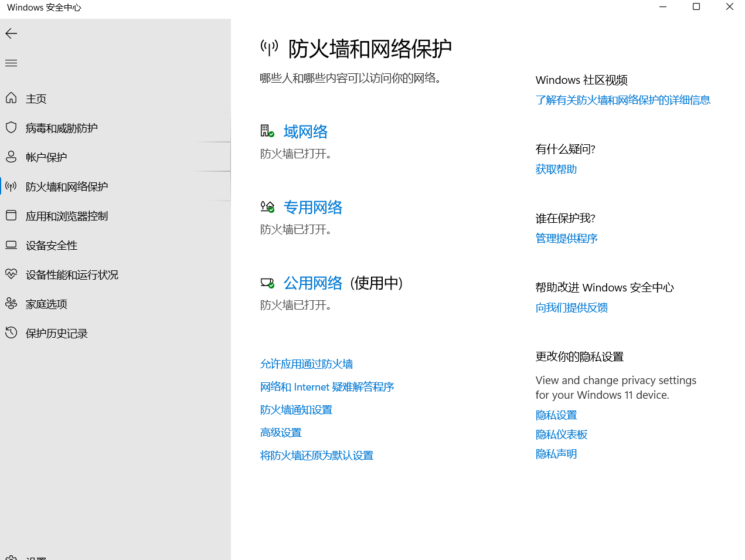This screenshot has width=745, height=560.
Task: Click the house icon next to 专用网络
Action: pos(267,206)
